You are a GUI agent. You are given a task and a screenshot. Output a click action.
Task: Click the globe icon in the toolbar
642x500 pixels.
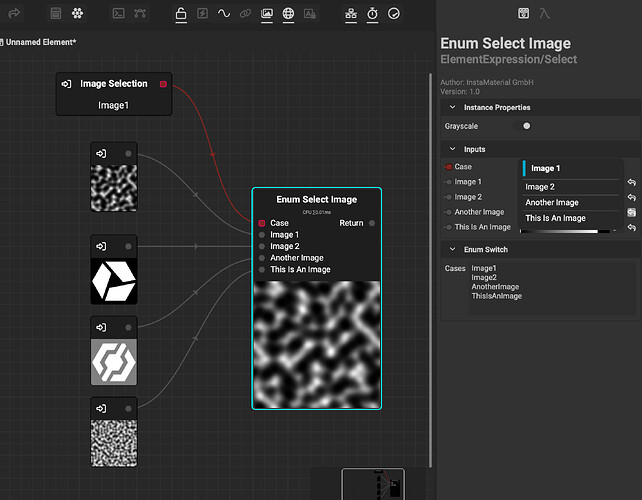pyautogui.click(x=288, y=14)
